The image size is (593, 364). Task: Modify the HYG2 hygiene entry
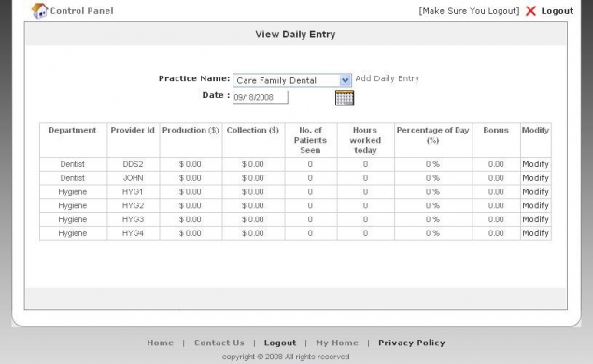535,205
